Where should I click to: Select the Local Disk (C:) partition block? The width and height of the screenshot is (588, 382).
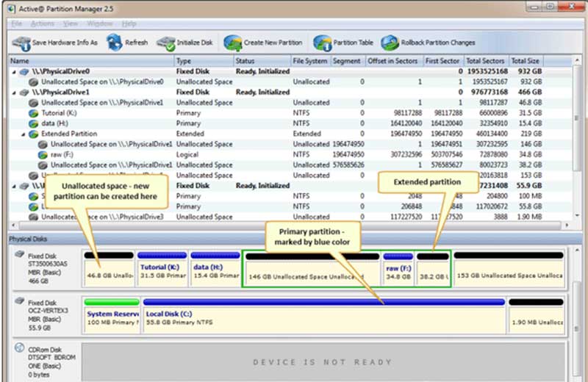pos(324,315)
